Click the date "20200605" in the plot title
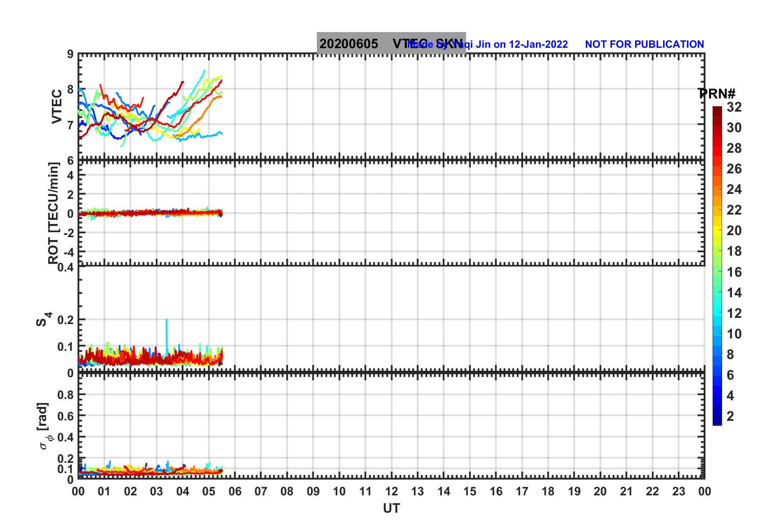783x532 pixels. 349,44
